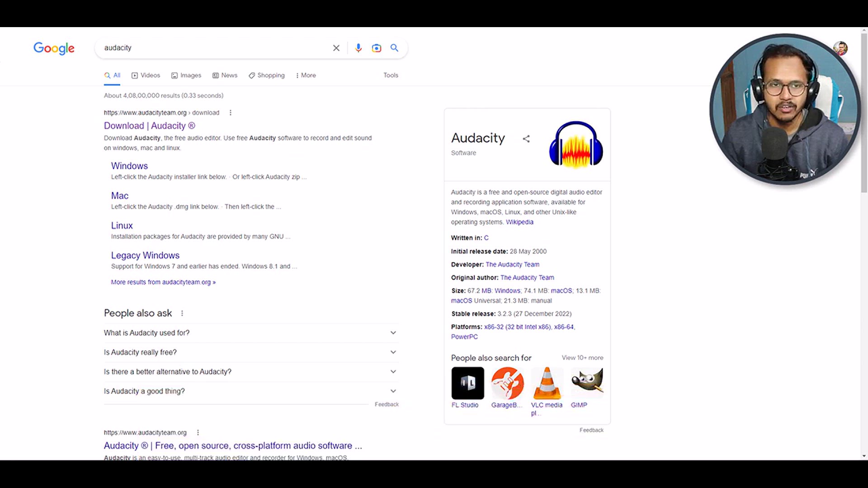Click 'Stable release: 3.2.3' text
This screenshot has width=868, height=488.
[x=511, y=314]
